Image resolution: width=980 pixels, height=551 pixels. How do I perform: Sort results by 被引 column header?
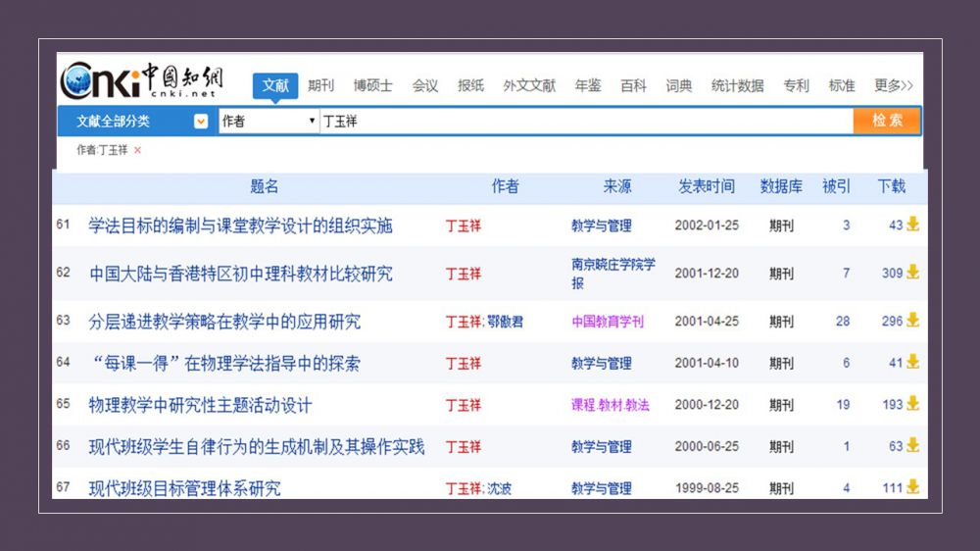(x=836, y=186)
